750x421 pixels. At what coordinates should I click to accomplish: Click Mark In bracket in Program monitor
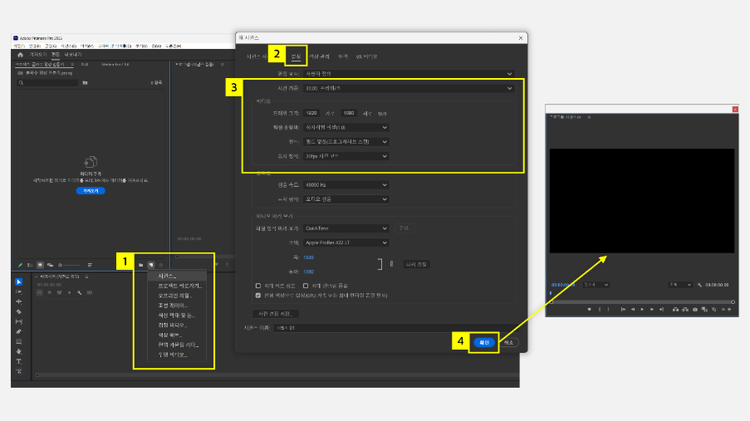(599, 310)
